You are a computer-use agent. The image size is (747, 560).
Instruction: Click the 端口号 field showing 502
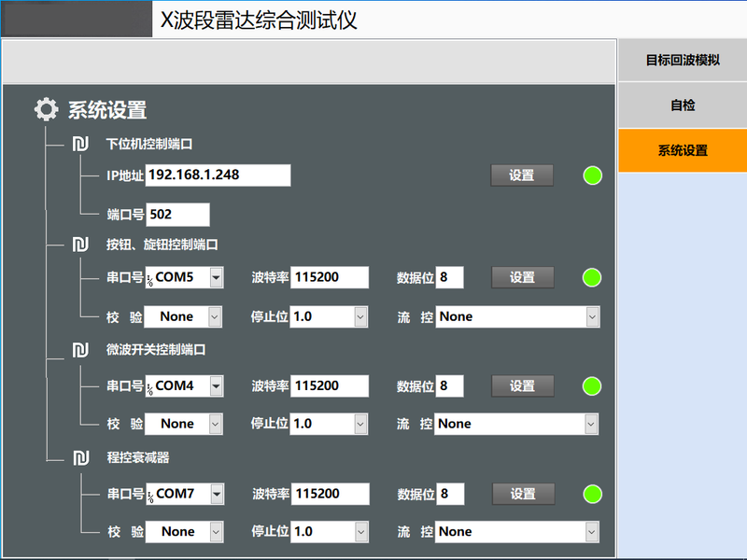click(177, 215)
